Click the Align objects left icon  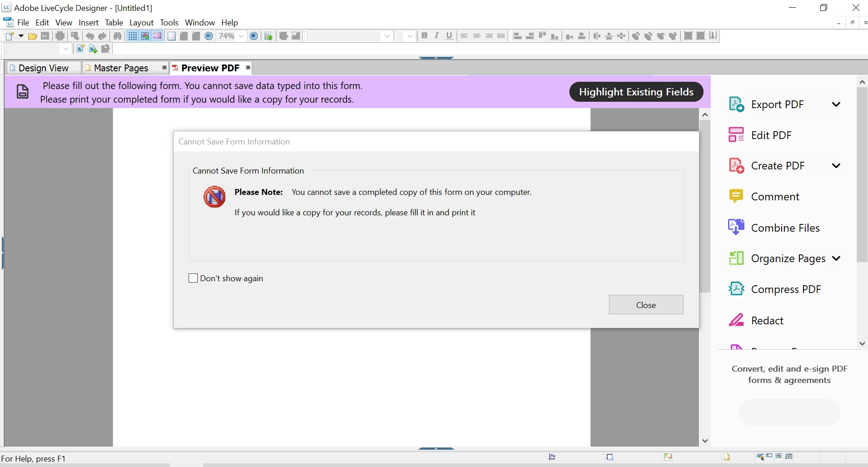click(518, 36)
